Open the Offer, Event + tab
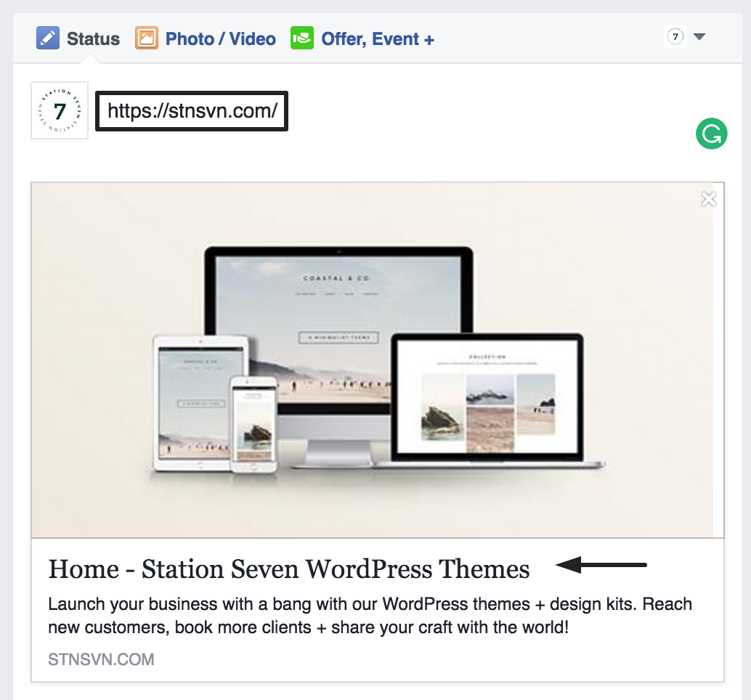Screen dimensions: 751x700 click(378, 38)
